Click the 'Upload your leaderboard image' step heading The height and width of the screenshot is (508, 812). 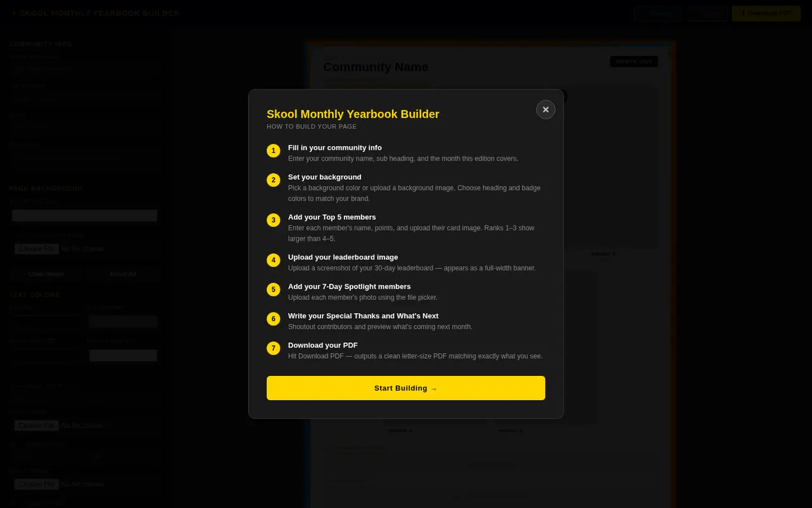tap(343, 257)
